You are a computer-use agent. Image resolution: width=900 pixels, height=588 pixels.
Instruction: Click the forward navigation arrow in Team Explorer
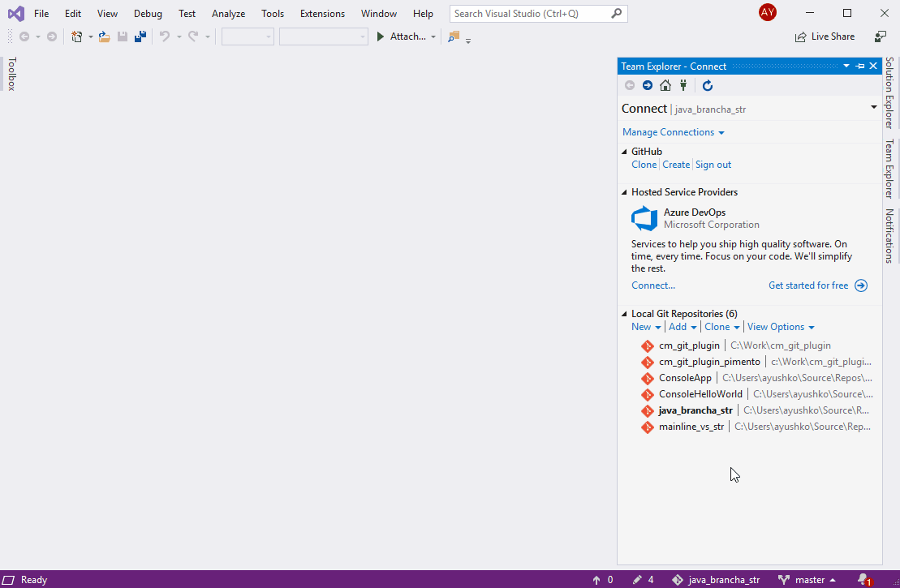(648, 86)
